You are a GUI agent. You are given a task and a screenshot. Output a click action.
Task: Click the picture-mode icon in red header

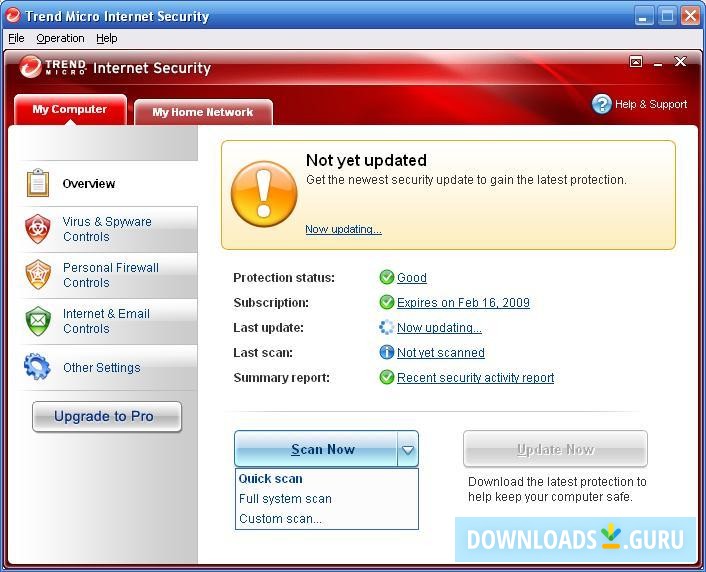(636, 62)
